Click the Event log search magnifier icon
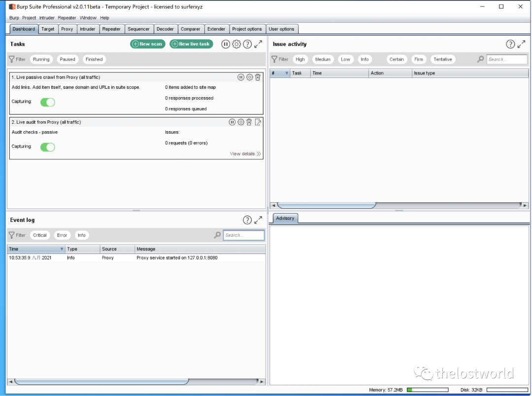Viewport: 532px width, 396px height. (x=217, y=235)
